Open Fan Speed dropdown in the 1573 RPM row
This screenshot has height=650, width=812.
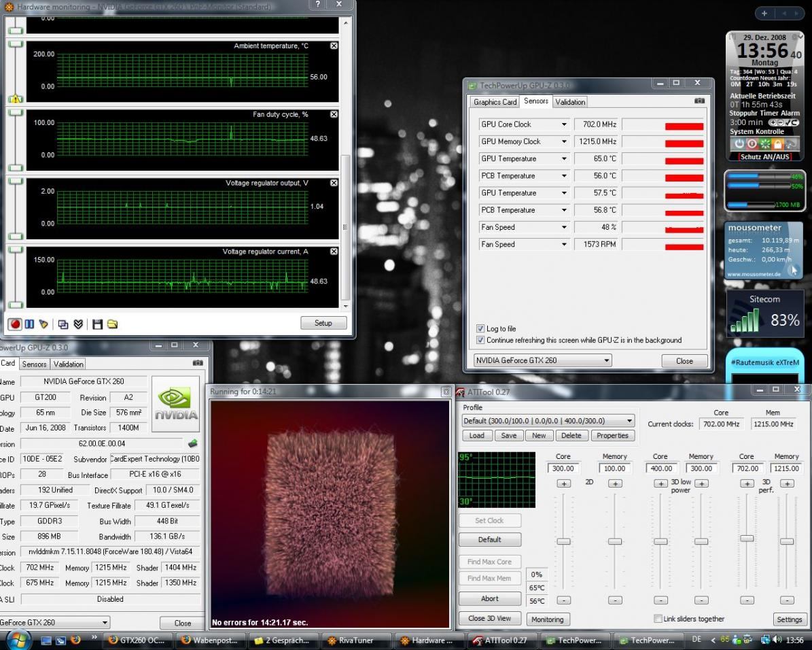coord(564,244)
